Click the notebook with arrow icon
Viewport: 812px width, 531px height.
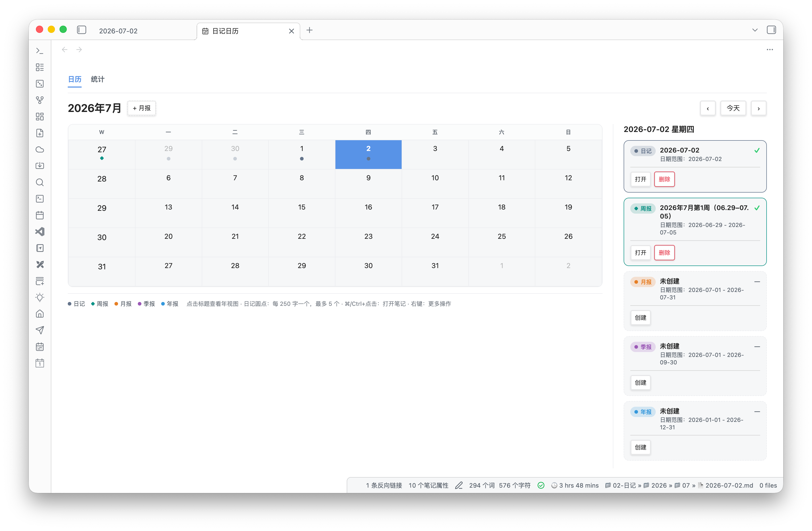40,248
